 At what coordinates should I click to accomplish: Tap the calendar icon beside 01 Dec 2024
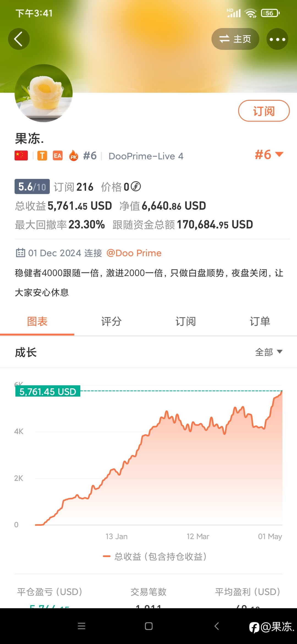click(x=21, y=253)
